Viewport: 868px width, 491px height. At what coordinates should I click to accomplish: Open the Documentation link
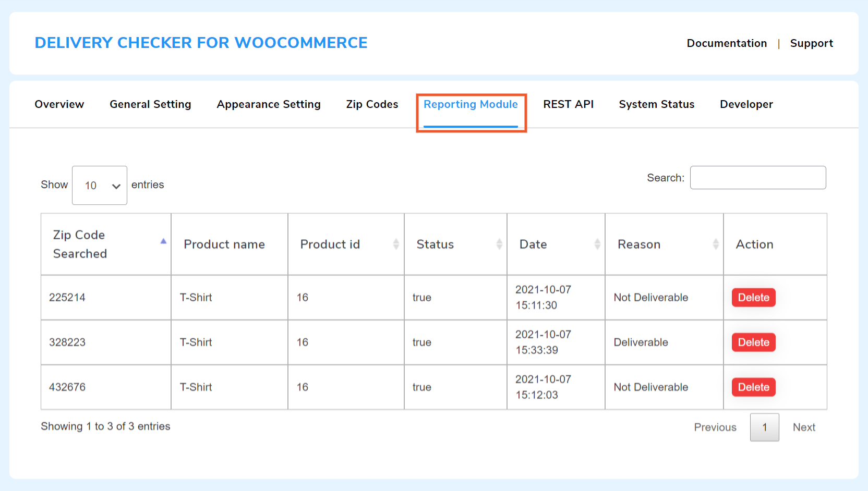(727, 43)
